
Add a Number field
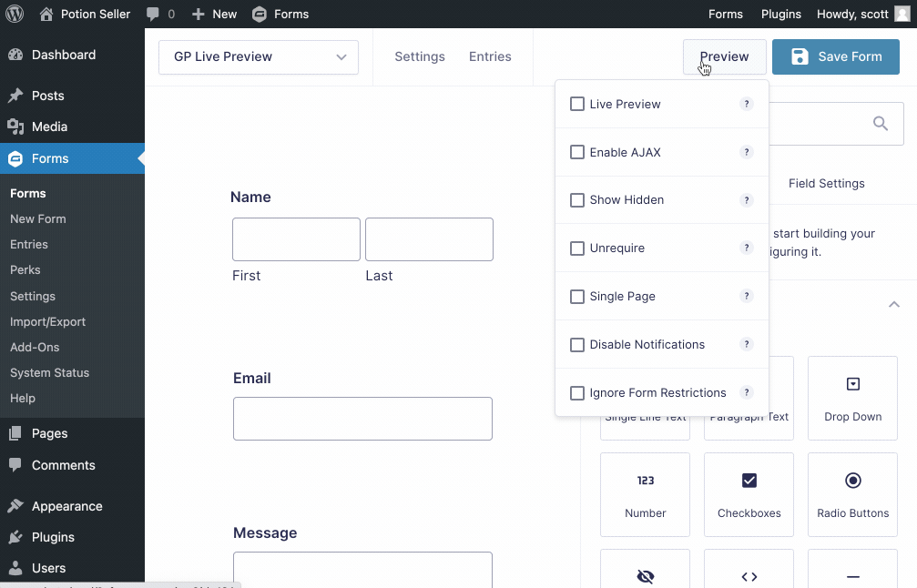(645, 494)
